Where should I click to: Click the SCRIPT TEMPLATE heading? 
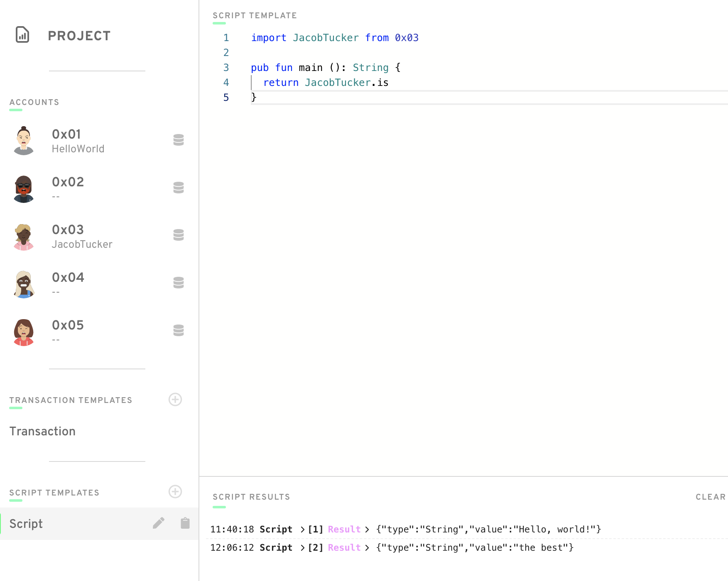point(255,16)
